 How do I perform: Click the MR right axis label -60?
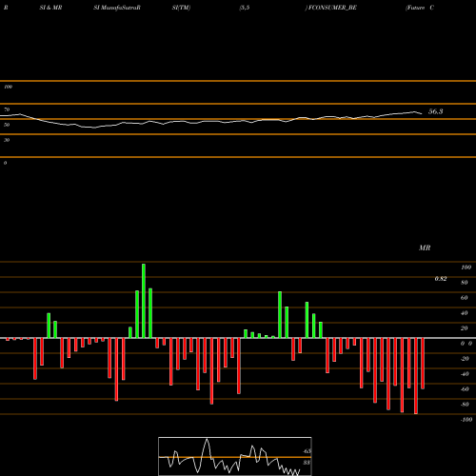point(465,389)
